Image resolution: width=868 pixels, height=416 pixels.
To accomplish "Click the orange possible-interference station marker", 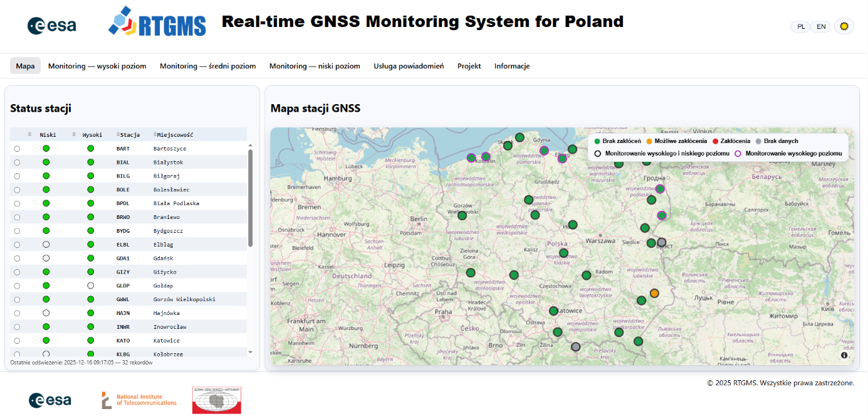I will point(654,293).
